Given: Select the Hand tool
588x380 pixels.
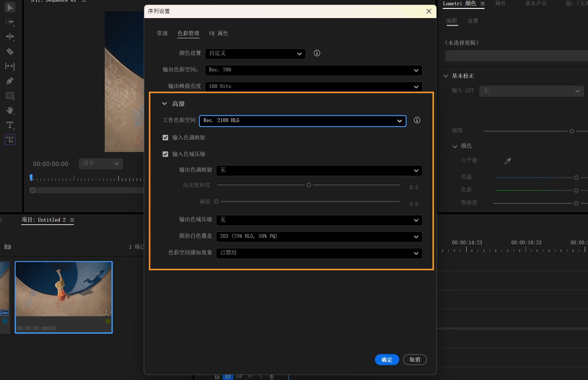Looking at the screenshot, I should [10, 110].
